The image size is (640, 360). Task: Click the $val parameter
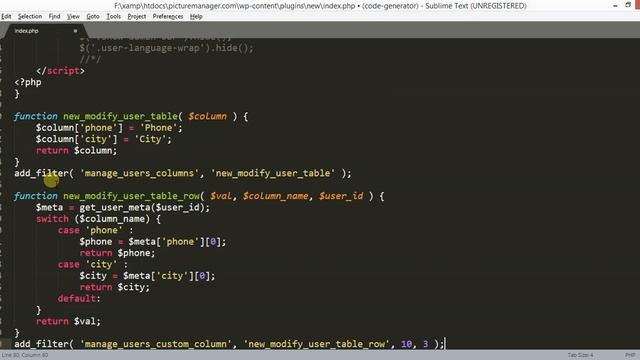pos(221,196)
